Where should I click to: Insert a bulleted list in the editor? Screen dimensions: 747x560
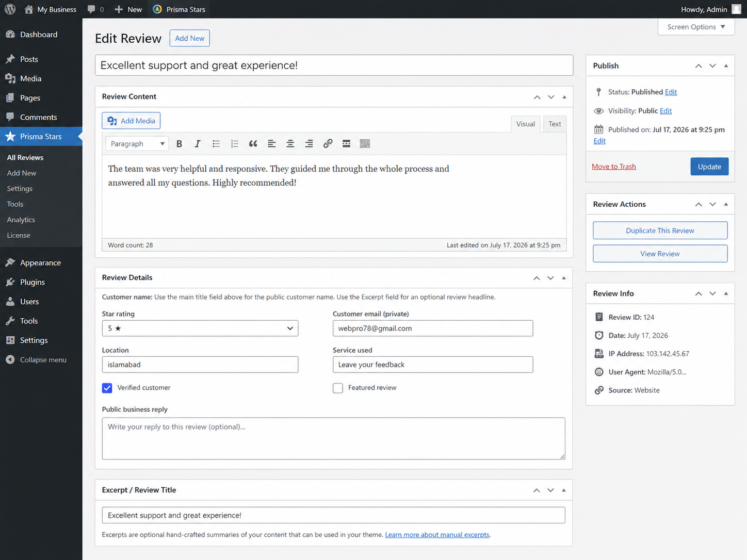[x=216, y=144]
